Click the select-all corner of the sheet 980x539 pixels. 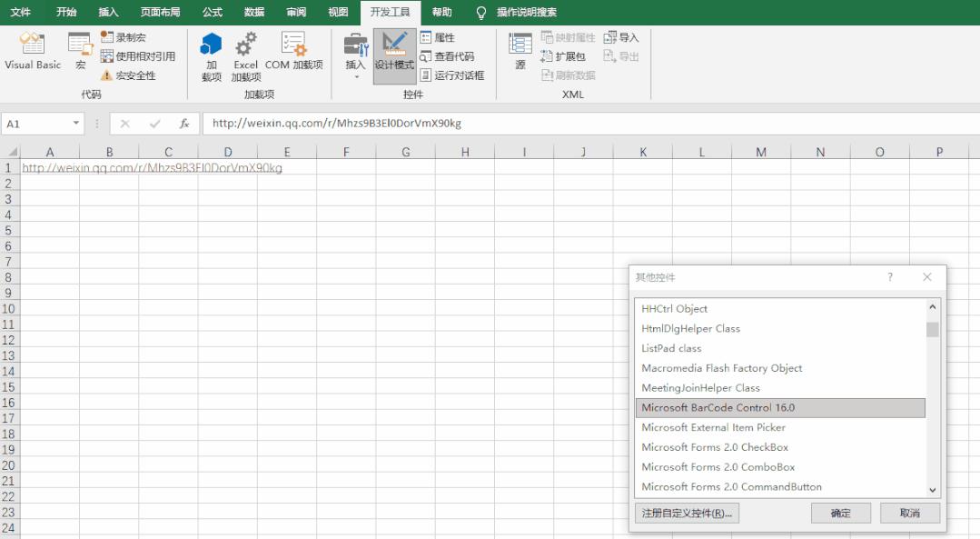[x=11, y=151]
